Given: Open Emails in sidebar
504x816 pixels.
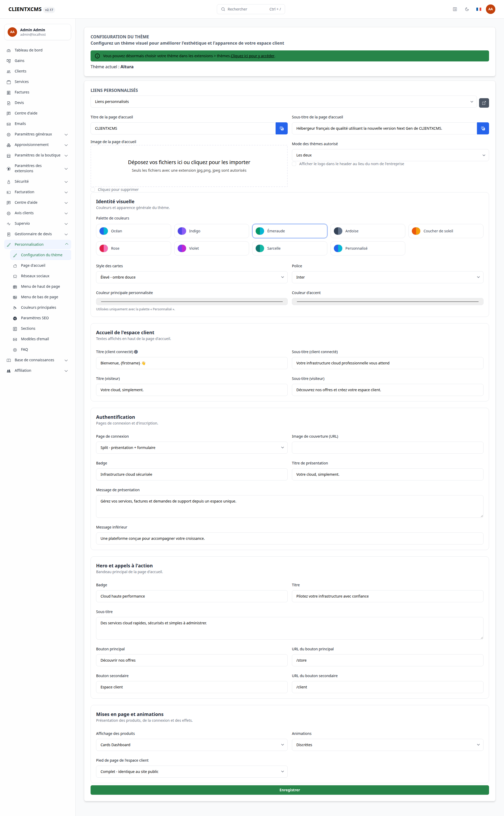Looking at the screenshot, I should (x=38, y=124).
